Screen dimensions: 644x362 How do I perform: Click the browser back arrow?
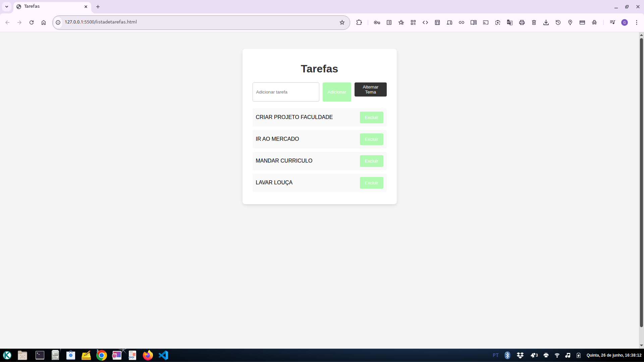[7, 22]
